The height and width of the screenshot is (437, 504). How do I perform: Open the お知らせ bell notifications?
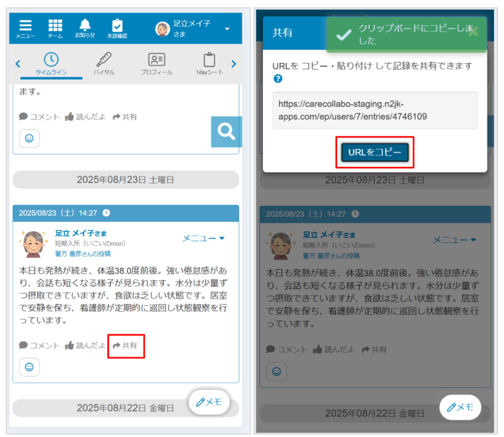coord(85,29)
